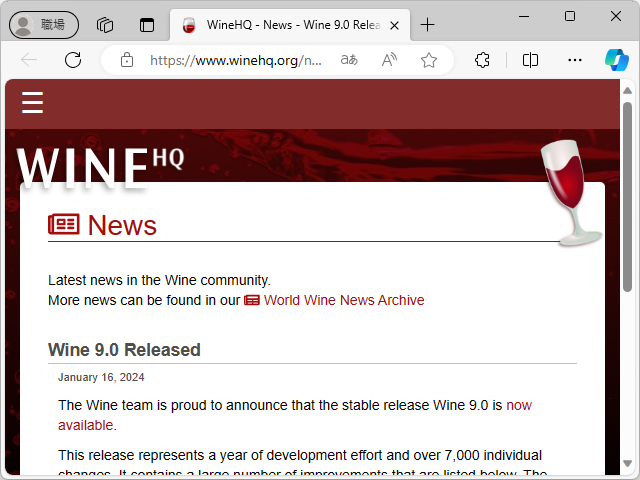Click 'Latest news in the Wine community.' text
The height and width of the screenshot is (480, 640).
pyautogui.click(x=159, y=280)
